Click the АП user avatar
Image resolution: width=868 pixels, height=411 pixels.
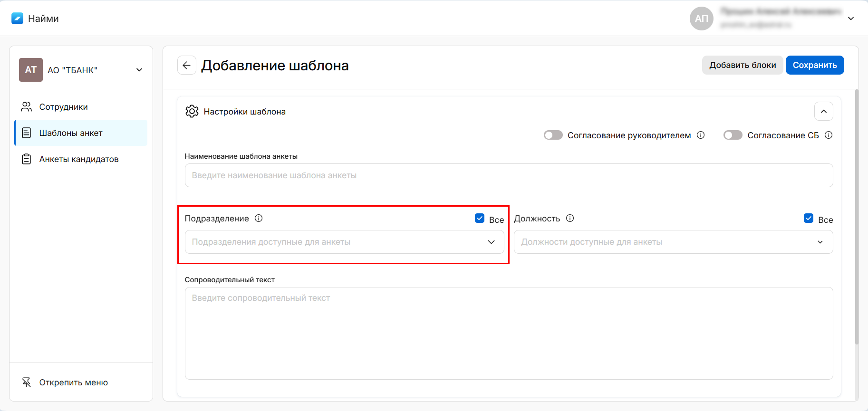701,19
